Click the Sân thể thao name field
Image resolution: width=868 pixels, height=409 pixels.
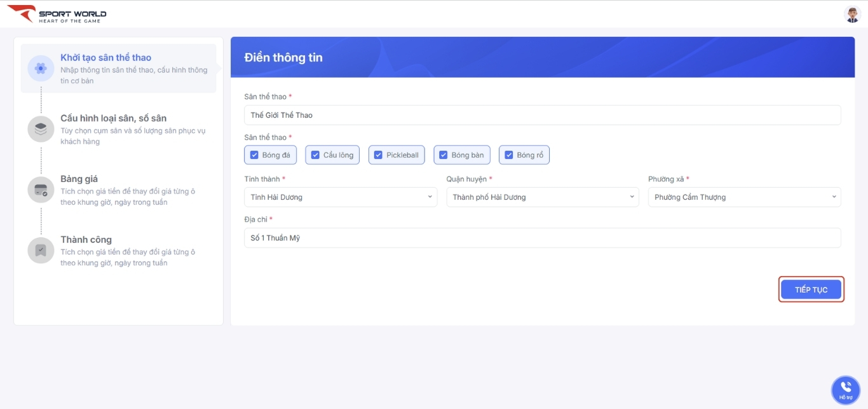click(x=542, y=115)
